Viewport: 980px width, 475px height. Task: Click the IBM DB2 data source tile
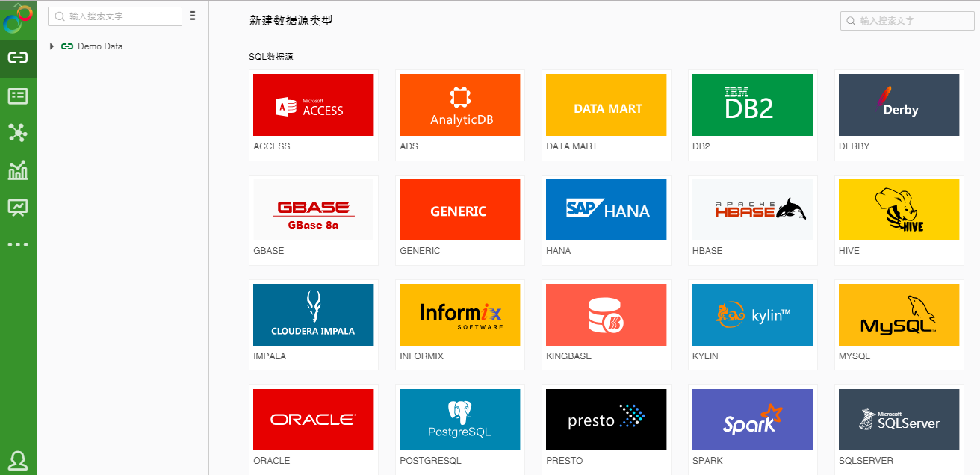click(752, 105)
